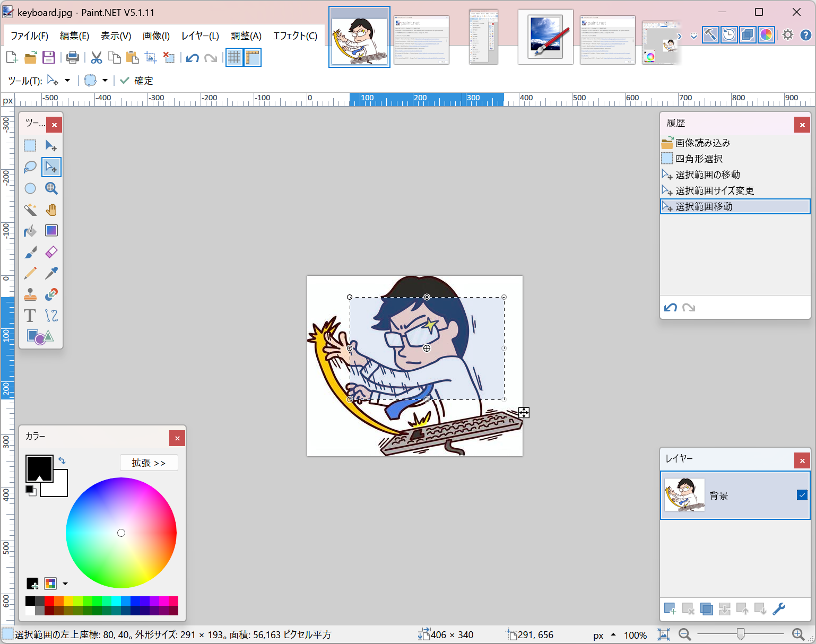Select the Rectangle Select tool
The width and height of the screenshot is (816, 644).
30,146
